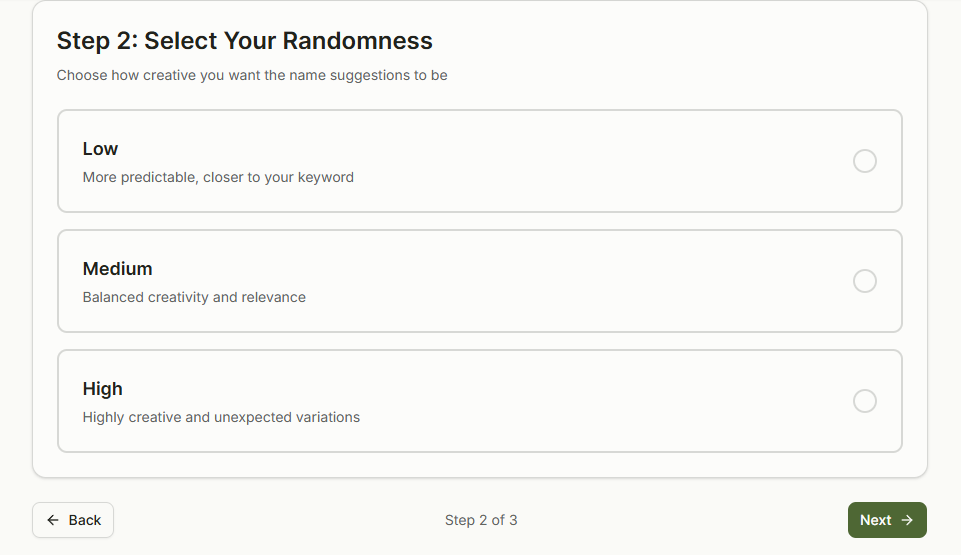
Task: Choose the Medium option card
Action: coord(480,281)
